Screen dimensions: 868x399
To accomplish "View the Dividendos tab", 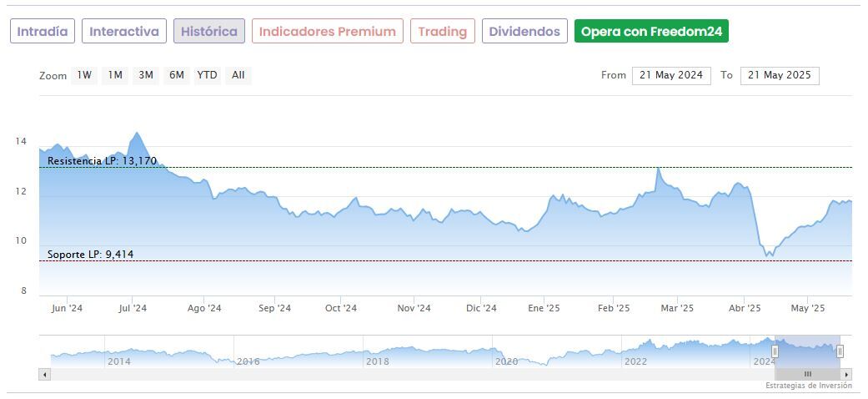I will click(x=524, y=32).
